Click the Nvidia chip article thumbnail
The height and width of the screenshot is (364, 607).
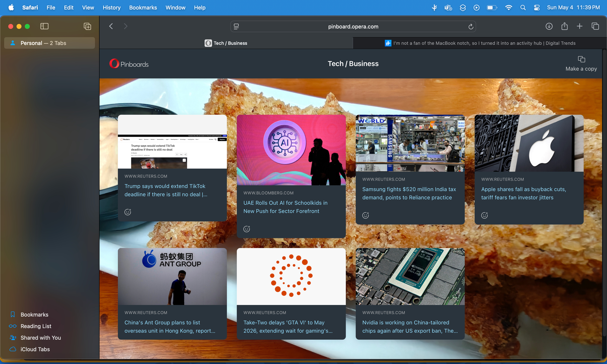pos(410,277)
